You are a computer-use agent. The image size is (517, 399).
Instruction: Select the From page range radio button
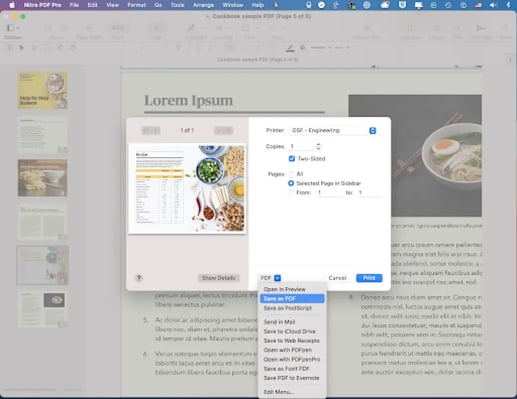tap(291, 193)
